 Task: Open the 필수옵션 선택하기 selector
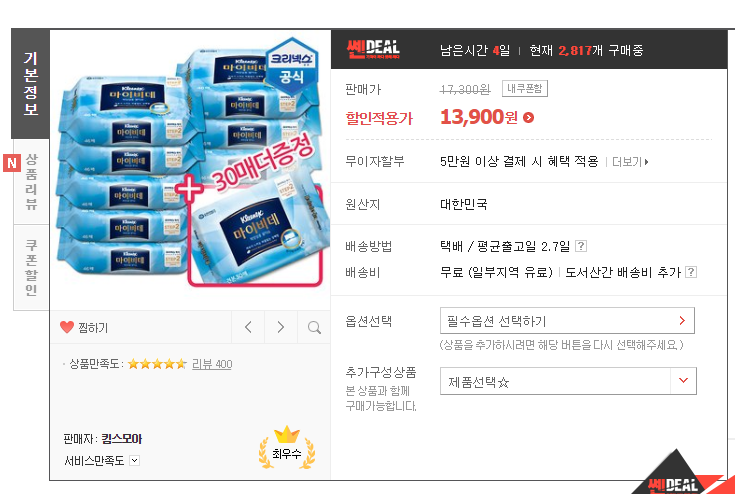pyautogui.click(x=567, y=321)
